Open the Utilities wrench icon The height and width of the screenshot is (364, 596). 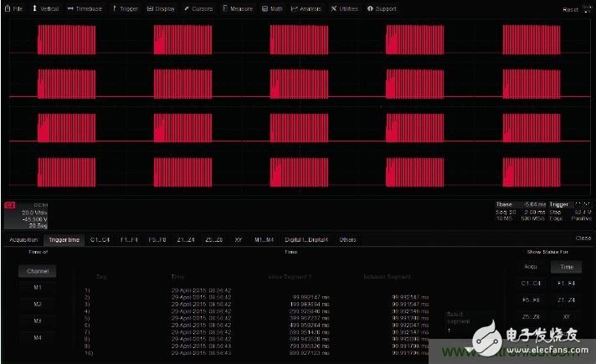click(335, 8)
